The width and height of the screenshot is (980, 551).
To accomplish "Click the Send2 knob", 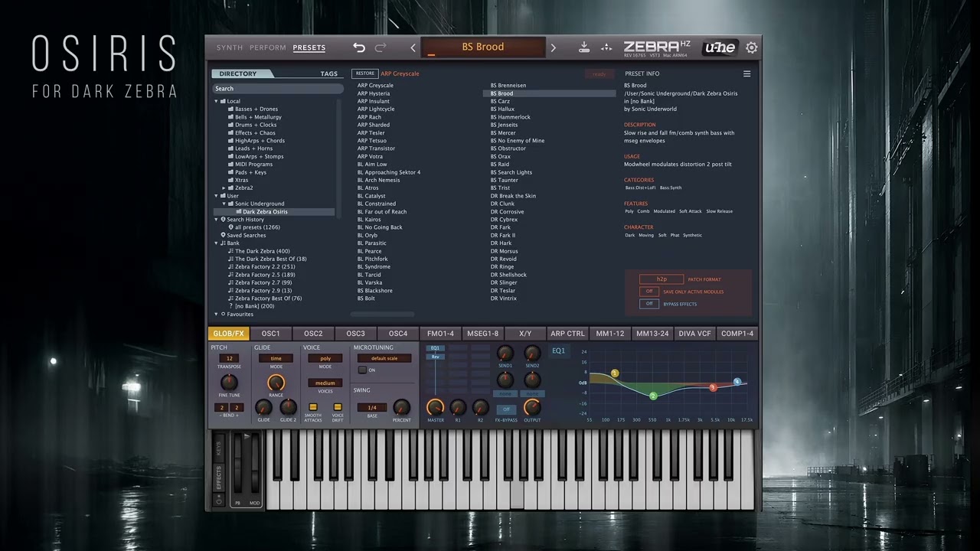I will point(532,353).
